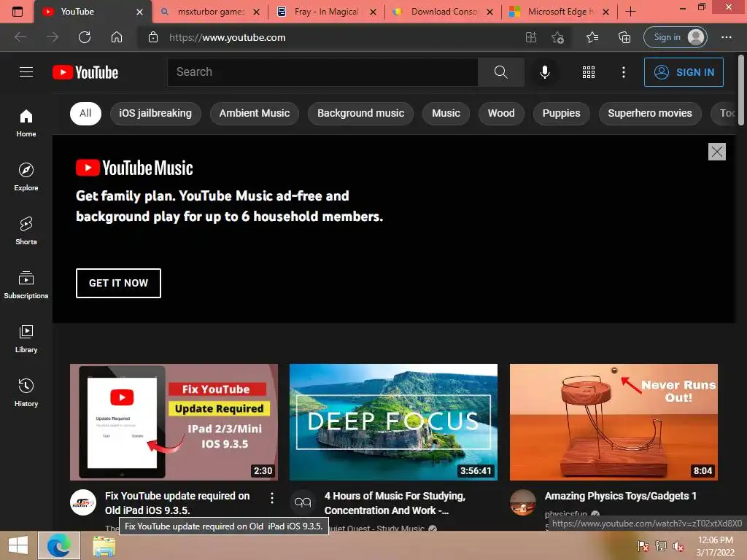
Task: Open the Never Runs Out thumbnail
Action: [x=614, y=422]
